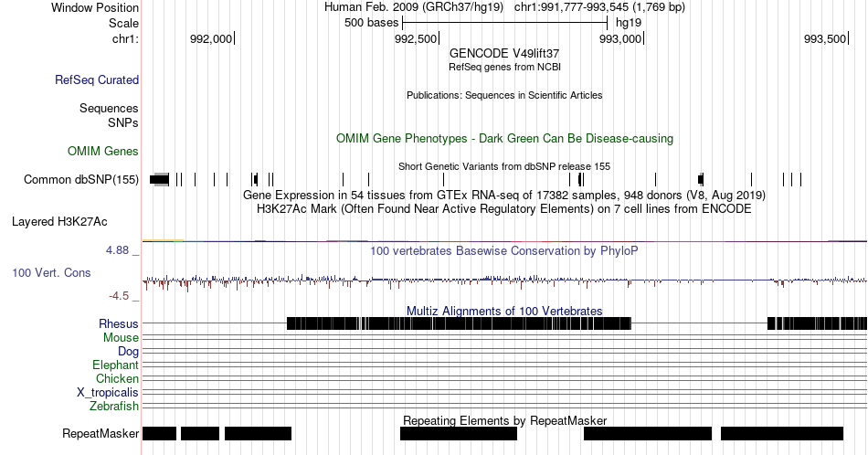Image resolution: width=868 pixels, height=455 pixels.
Task: Click 100 vertebrates Basewise Conservation by PhyloP title
Action: pos(504,250)
